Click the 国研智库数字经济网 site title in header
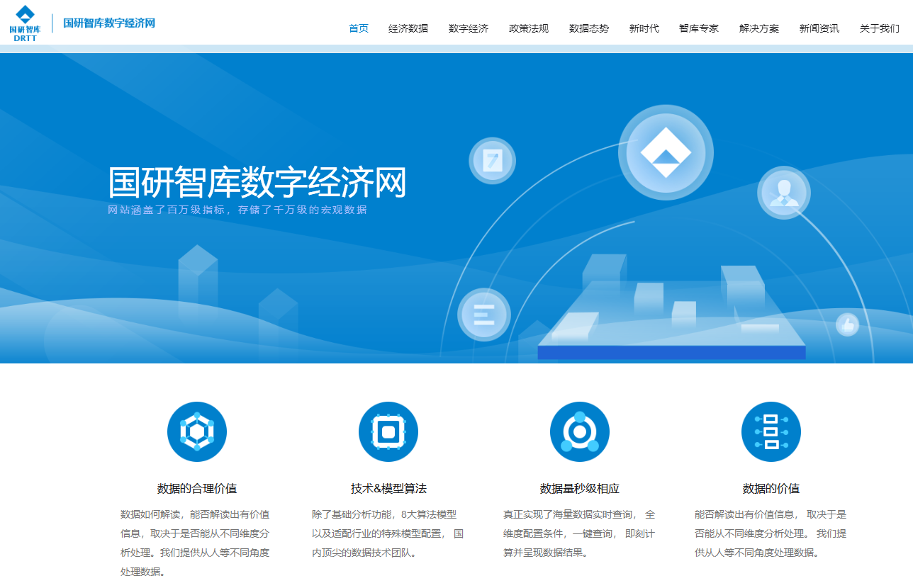This screenshot has height=588, width=913. (109, 23)
